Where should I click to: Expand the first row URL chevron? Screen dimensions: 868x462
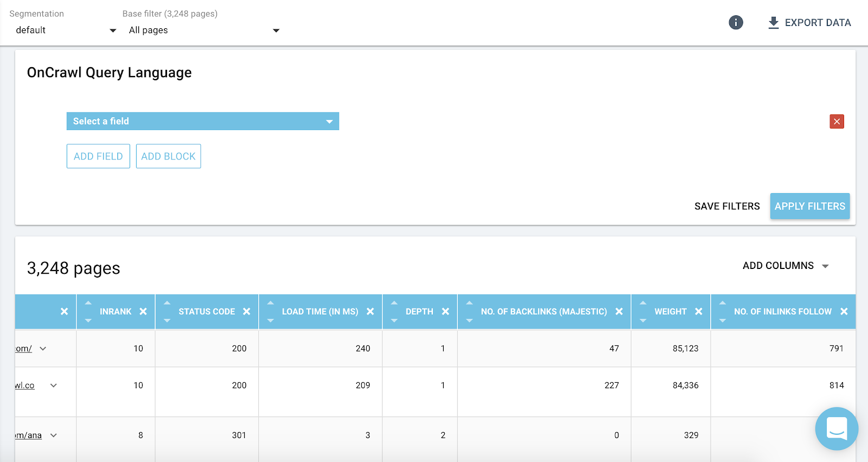(43, 349)
